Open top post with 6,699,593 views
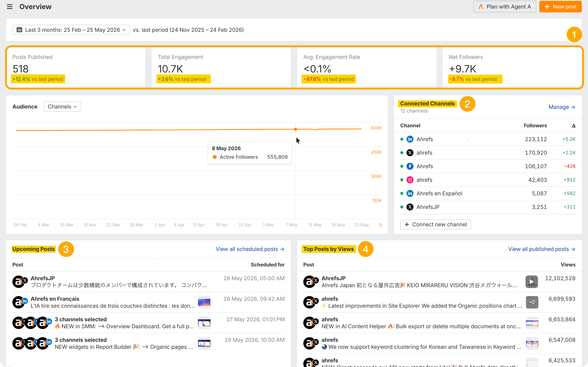Viewport: 588px width, 367px height. tap(439, 302)
